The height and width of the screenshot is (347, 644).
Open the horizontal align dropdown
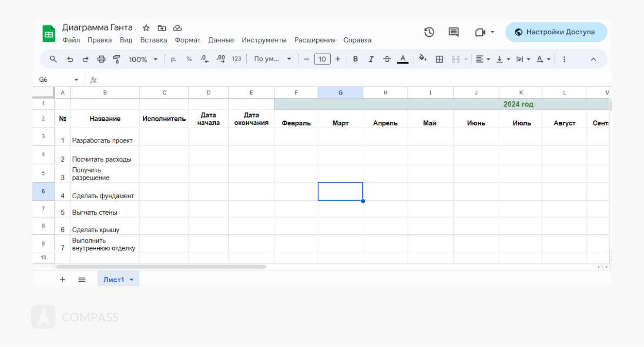[x=483, y=59]
